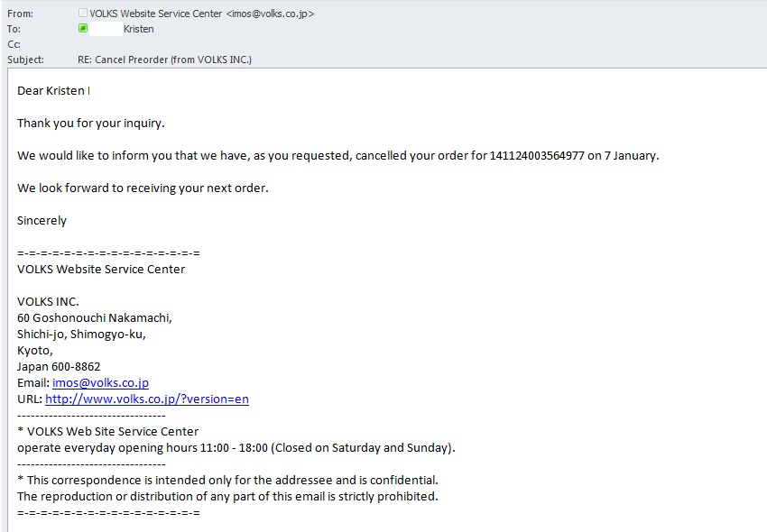Viewport: 767px width, 532px height.
Task: Click the green recipient status icon
Action: click(x=83, y=28)
